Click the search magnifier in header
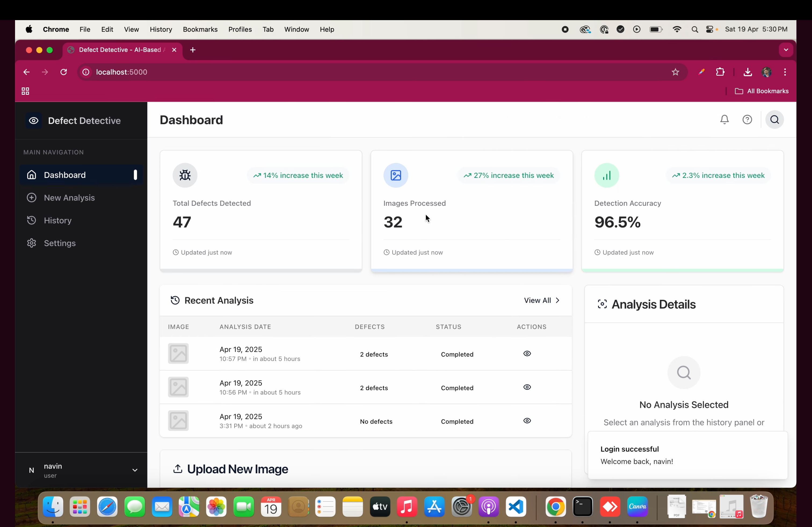The width and height of the screenshot is (812, 527). tap(774, 120)
